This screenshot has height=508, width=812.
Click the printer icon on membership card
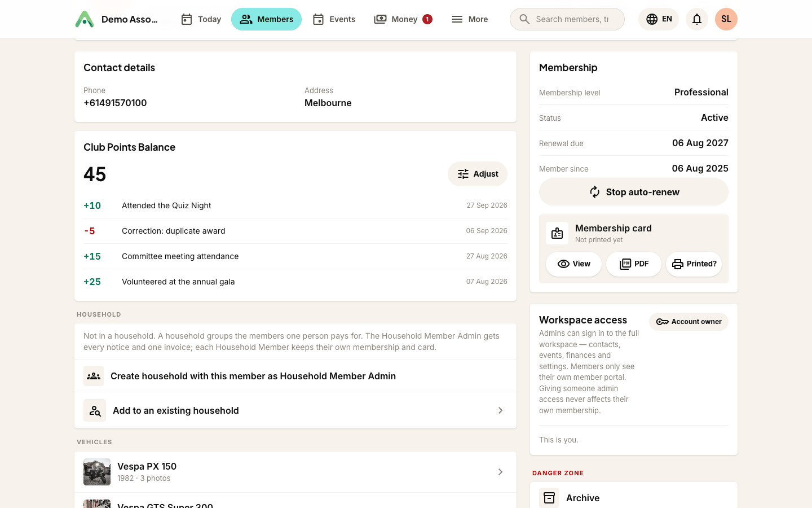(x=678, y=264)
